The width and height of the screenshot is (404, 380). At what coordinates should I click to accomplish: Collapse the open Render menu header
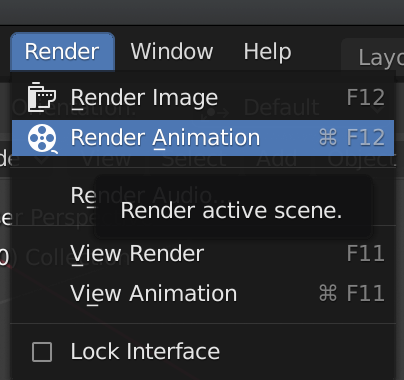[62, 52]
